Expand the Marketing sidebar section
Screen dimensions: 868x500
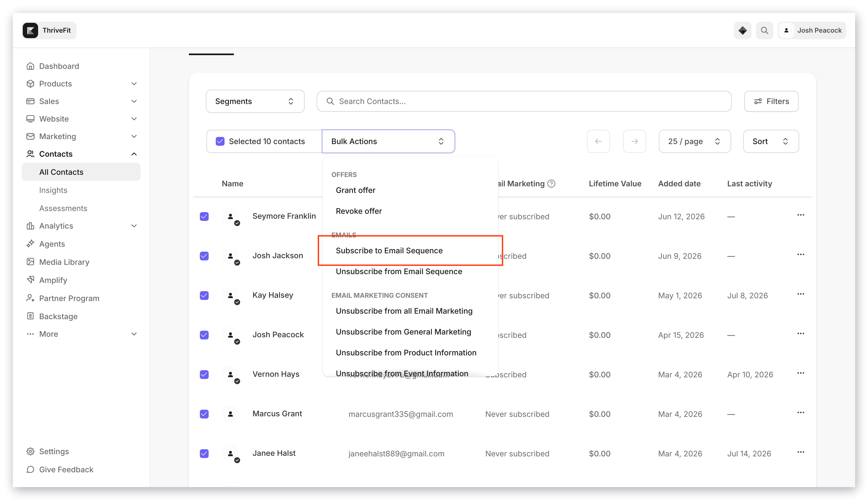click(x=134, y=136)
